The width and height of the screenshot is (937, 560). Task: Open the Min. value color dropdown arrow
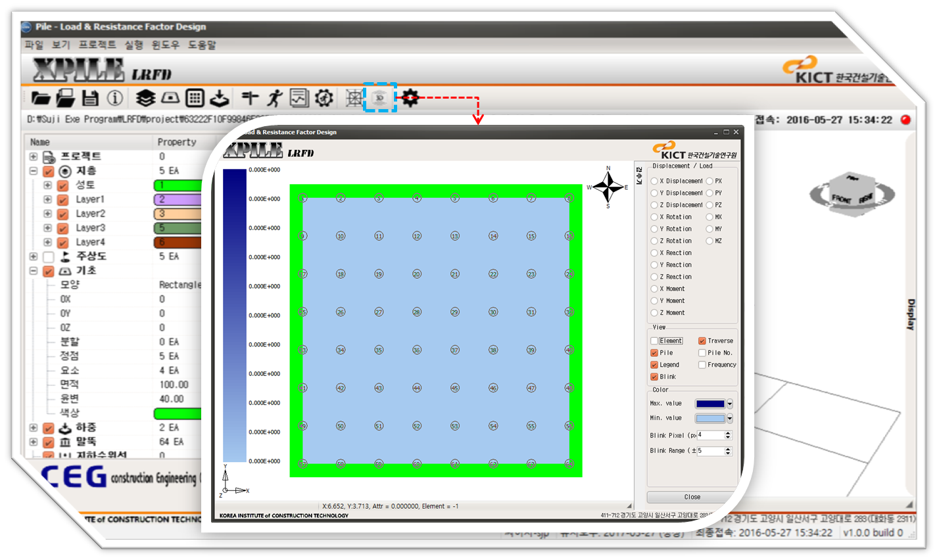tap(730, 419)
